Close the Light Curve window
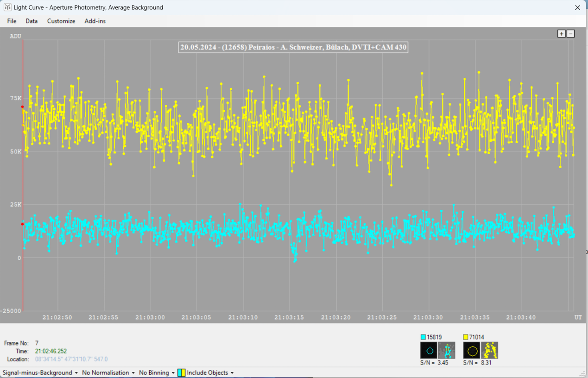This screenshot has width=588, height=378. pyautogui.click(x=577, y=7)
